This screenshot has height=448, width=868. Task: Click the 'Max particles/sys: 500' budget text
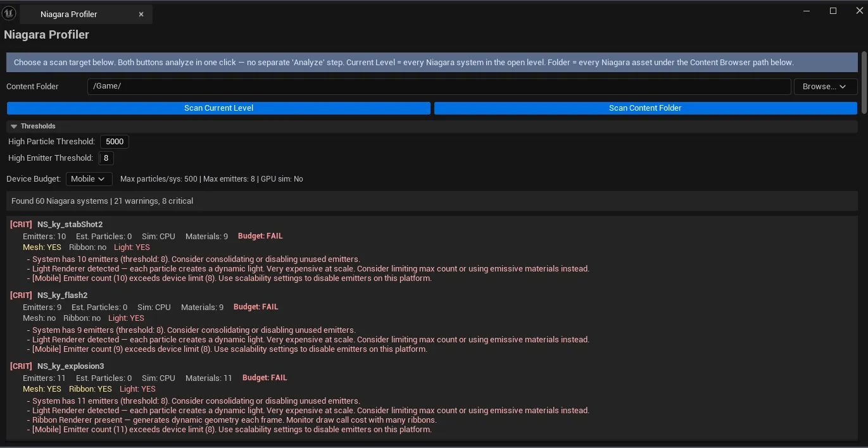click(x=159, y=179)
